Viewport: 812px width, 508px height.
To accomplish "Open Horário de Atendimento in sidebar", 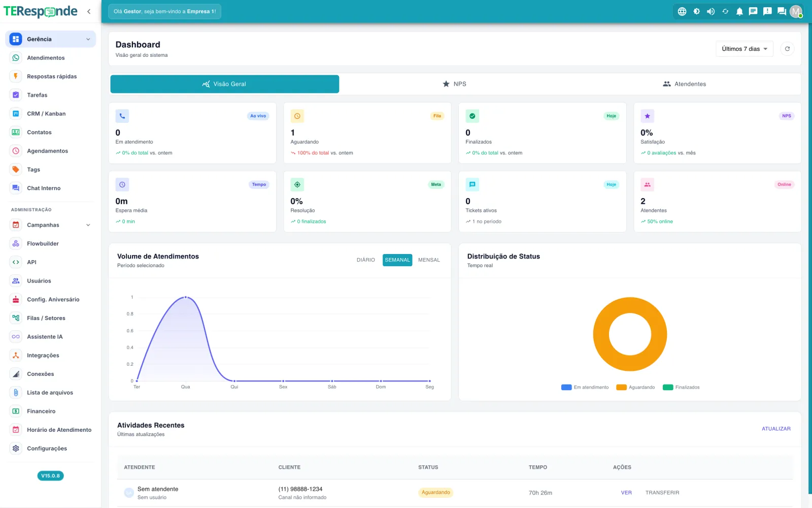I will (50, 430).
